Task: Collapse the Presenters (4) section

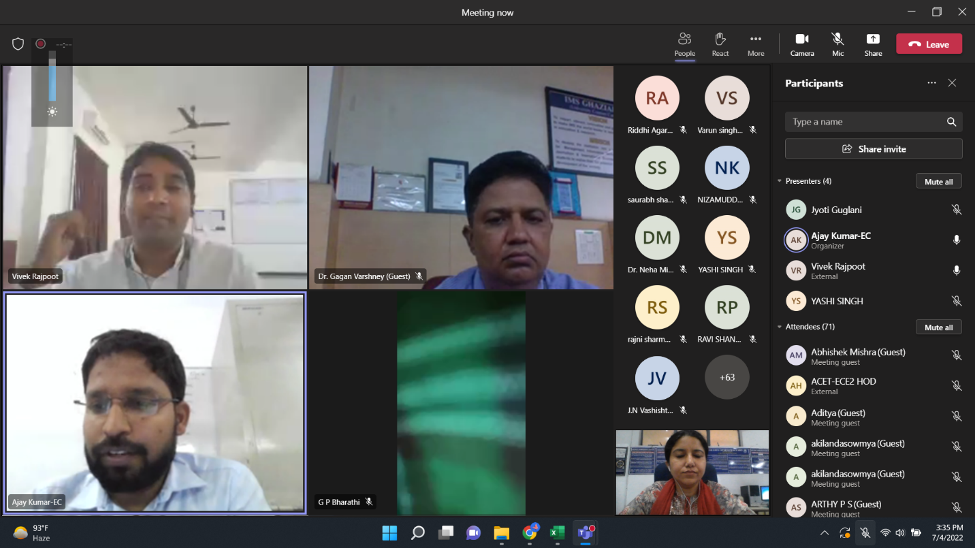Action: coord(780,181)
